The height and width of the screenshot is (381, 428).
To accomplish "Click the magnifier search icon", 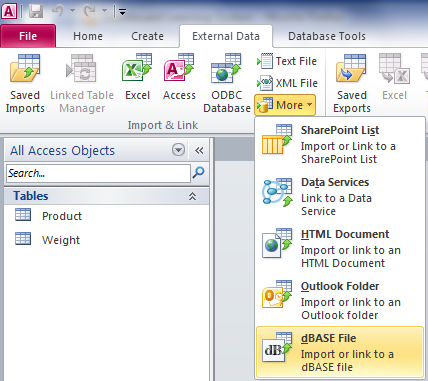I will point(199,173).
